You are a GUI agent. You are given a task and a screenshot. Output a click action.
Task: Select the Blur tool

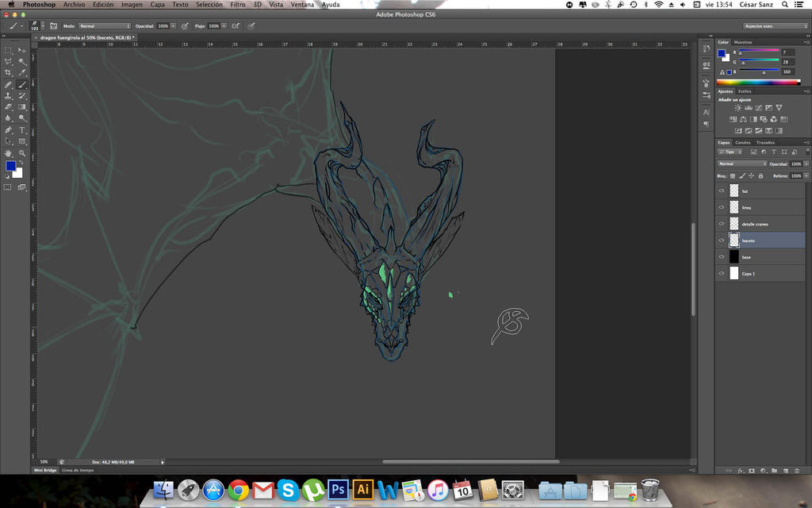point(8,118)
